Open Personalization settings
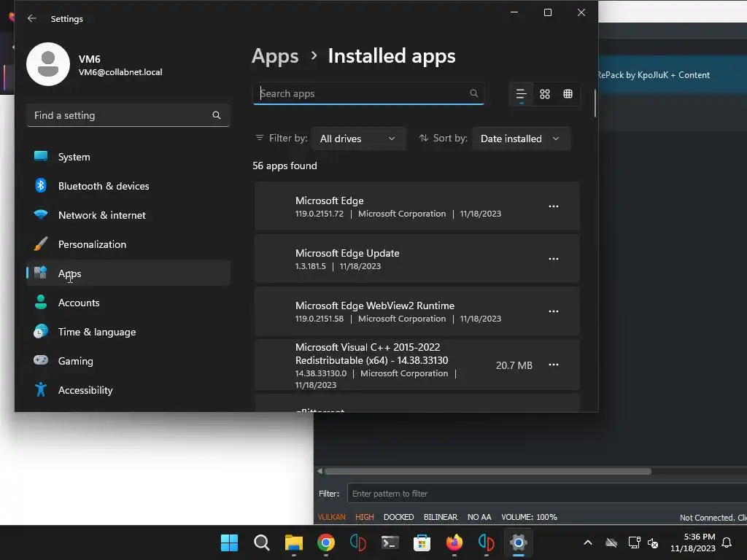This screenshot has width=747, height=560. pos(128,244)
